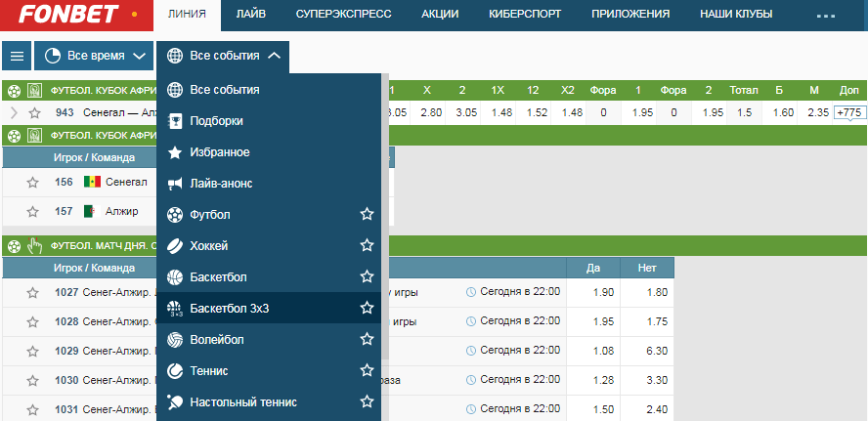Select Лайв-анонс in the events list

coord(269,183)
